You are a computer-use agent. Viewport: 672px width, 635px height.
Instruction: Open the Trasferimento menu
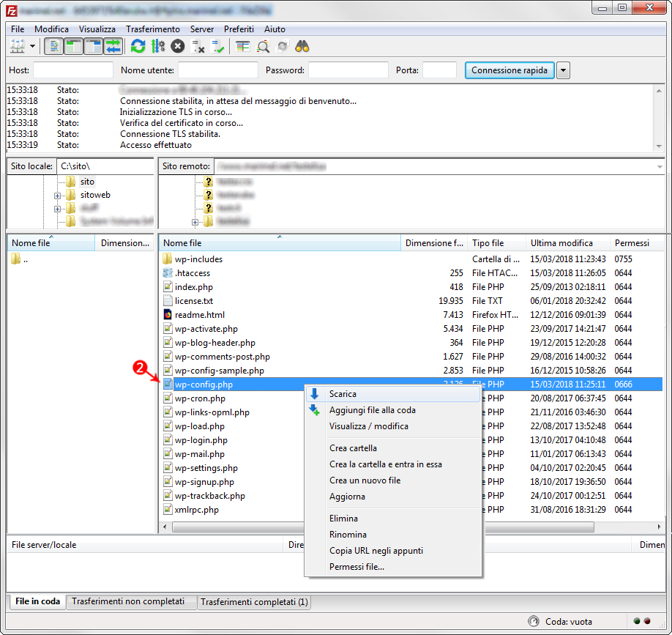coord(152,29)
